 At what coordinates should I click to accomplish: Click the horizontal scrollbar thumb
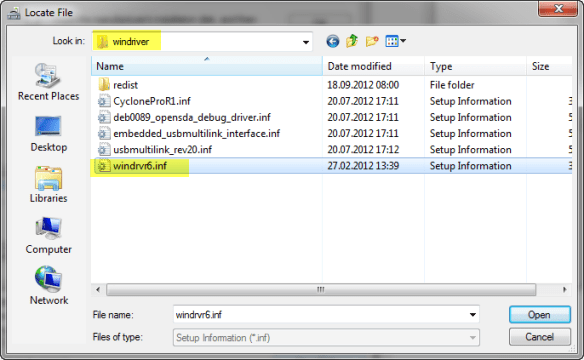[321, 290]
